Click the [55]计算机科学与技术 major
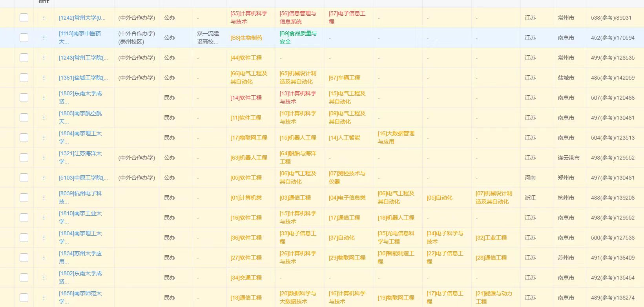Viewport: 644px width, 307px height. click(249, 18)
